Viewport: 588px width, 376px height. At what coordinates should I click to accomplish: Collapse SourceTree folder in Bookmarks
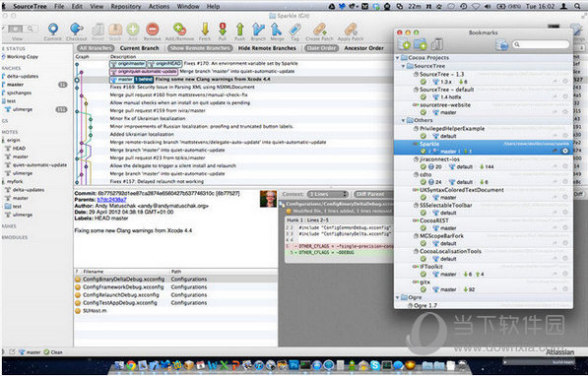pos(404,66)
